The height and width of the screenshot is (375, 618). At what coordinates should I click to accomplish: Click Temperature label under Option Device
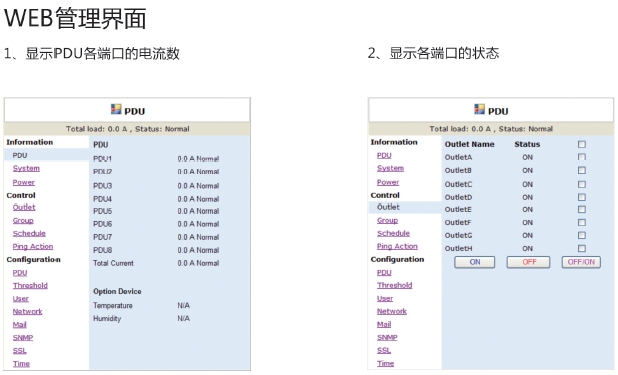click(113, 306)
